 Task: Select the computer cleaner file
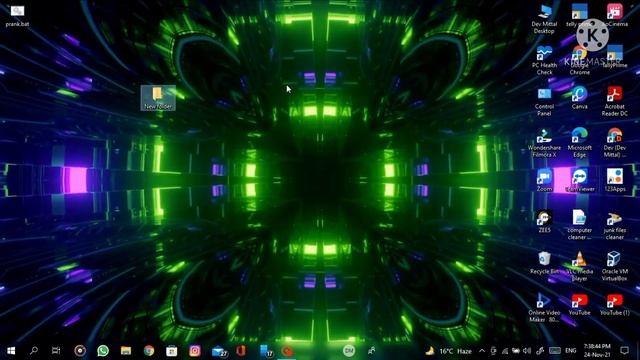(x=580, y=225)
